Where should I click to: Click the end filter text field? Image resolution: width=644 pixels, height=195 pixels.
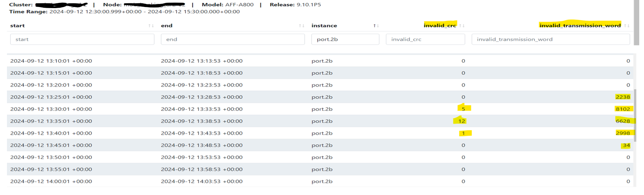coord(232,39)
